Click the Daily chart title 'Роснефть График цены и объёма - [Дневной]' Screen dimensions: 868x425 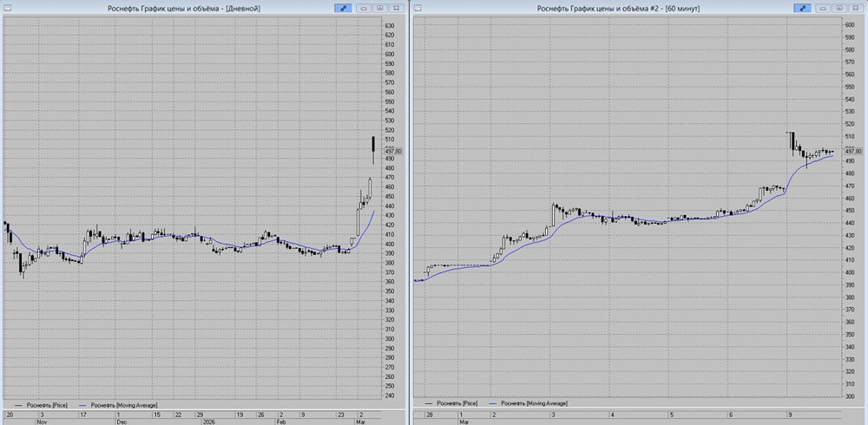[183, 9]
